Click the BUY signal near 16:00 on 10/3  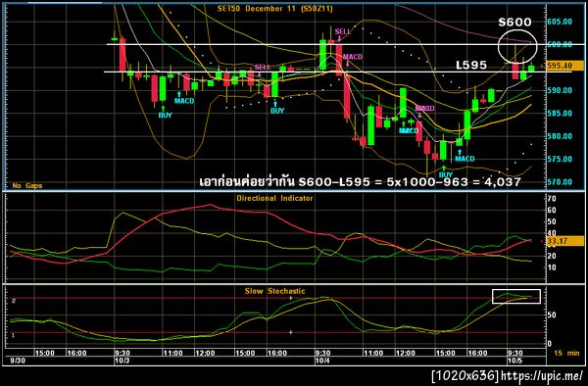(277, 111)
